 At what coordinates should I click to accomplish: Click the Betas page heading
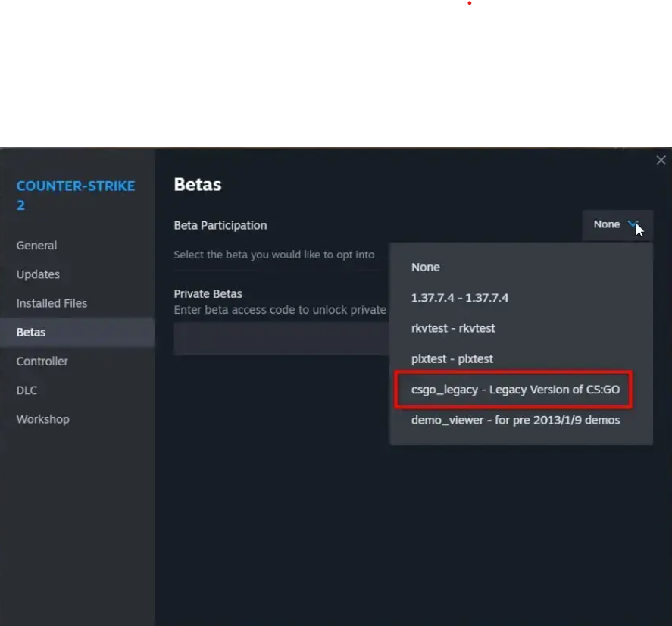pyautogui.click(x=198, y=185)
